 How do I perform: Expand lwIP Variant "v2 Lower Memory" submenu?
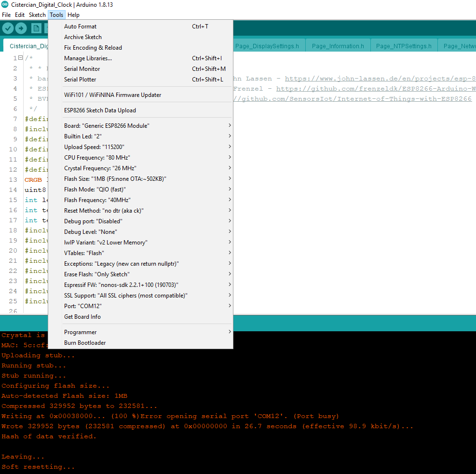(x=140, y=243)
